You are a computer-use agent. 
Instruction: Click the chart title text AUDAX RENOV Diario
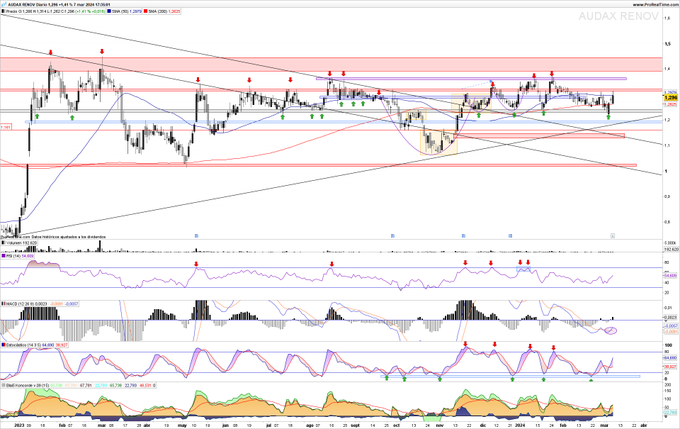[x=28, y=4]
